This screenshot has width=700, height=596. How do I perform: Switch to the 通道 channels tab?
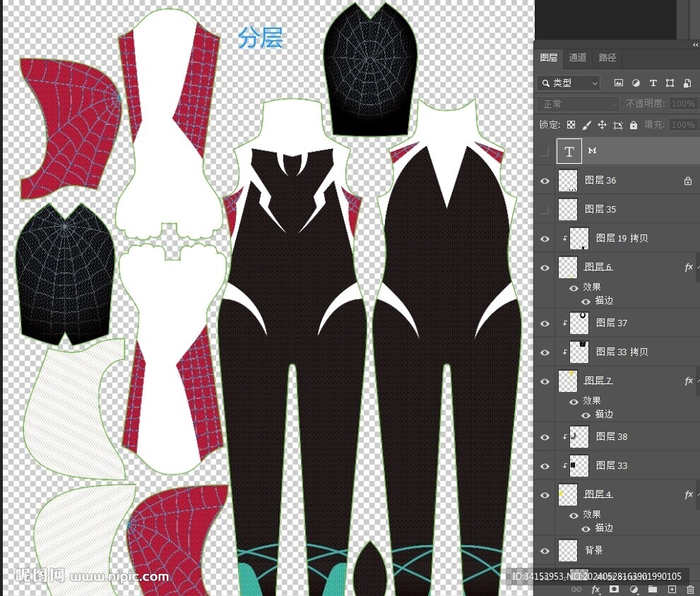coord(578,58)
